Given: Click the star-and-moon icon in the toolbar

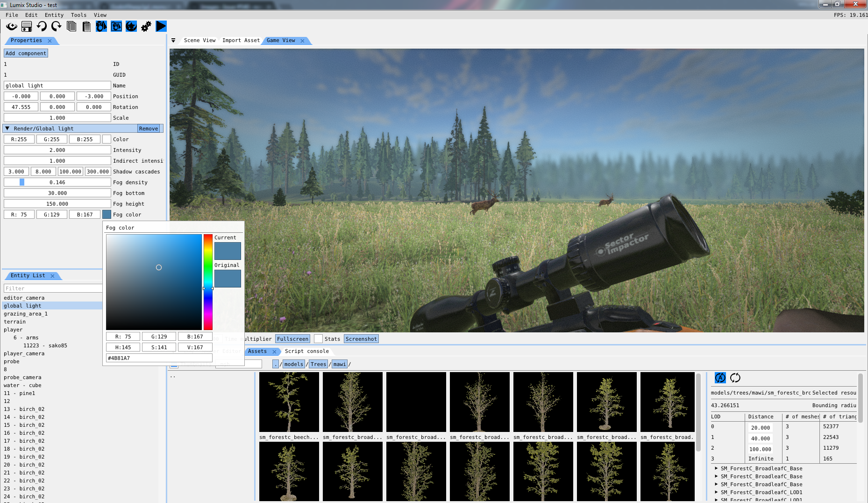Looking at the screenshot, I should [131, 27].
